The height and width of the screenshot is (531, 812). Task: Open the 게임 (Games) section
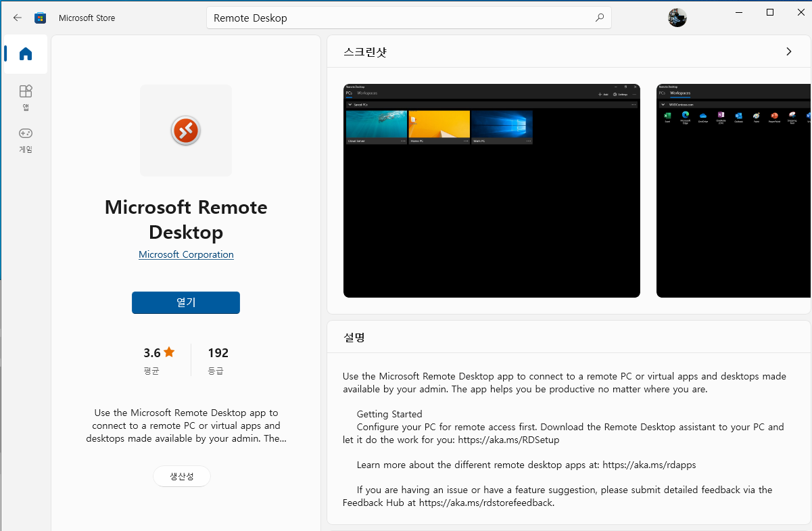tap(26, 140)
